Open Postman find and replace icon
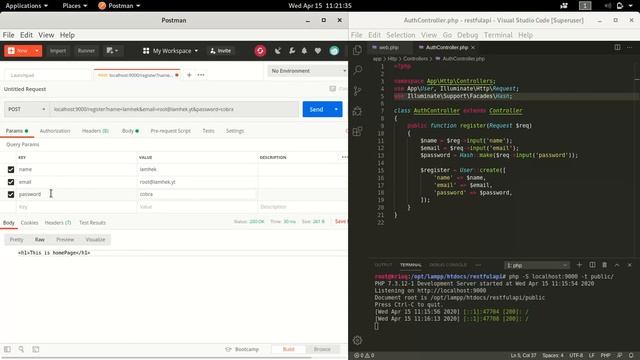Image resolution: width=640 pixels, height=360 pixels. pyautogui.click(x=21, y=349)
